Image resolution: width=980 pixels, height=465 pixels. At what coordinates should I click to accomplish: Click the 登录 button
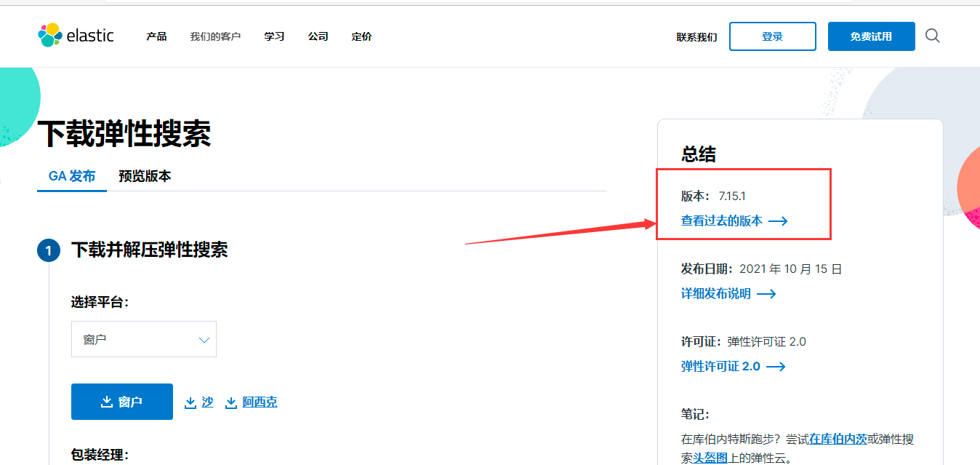pos(773,36)
